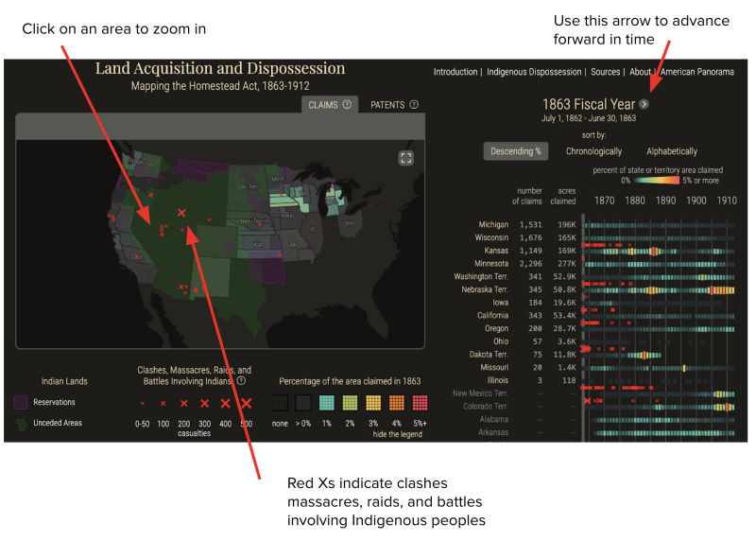
Task: Open help icon beside PATENTS tab
Action: (x=413, y=105)
